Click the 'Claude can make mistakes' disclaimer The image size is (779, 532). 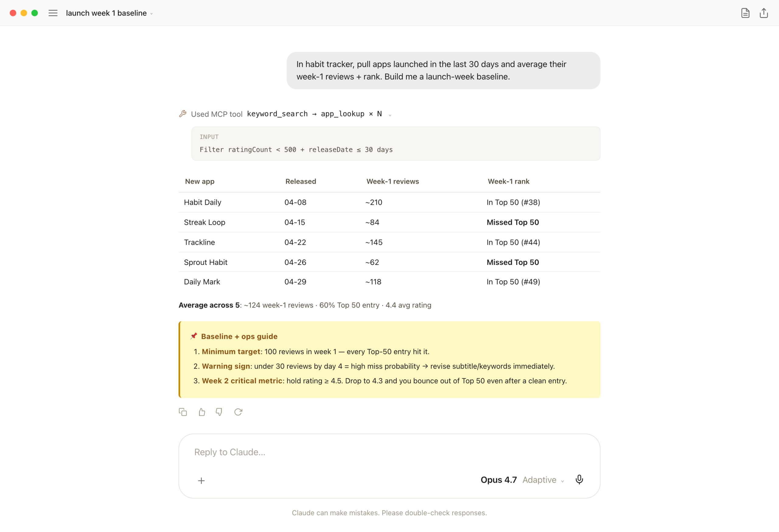tap(389, 513)
